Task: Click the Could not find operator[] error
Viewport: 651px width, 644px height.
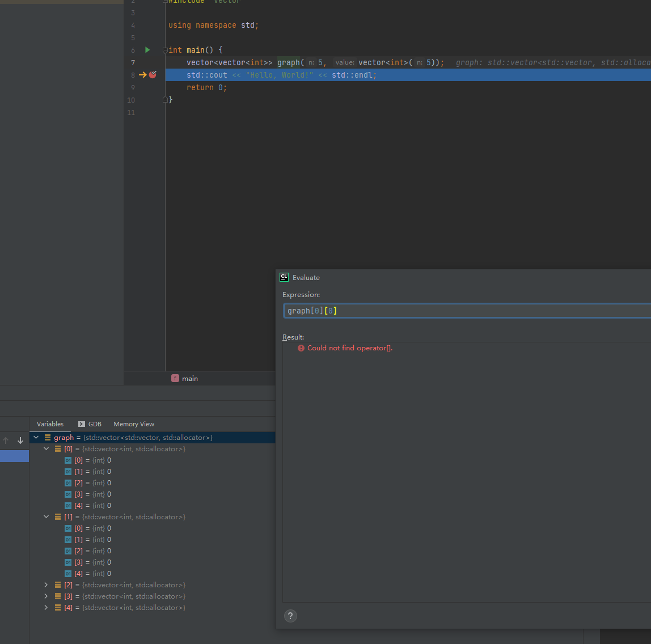Action: click(x=349, y=348)
